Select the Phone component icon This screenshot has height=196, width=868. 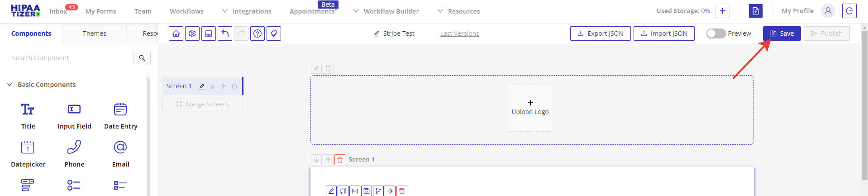[74, 147]
